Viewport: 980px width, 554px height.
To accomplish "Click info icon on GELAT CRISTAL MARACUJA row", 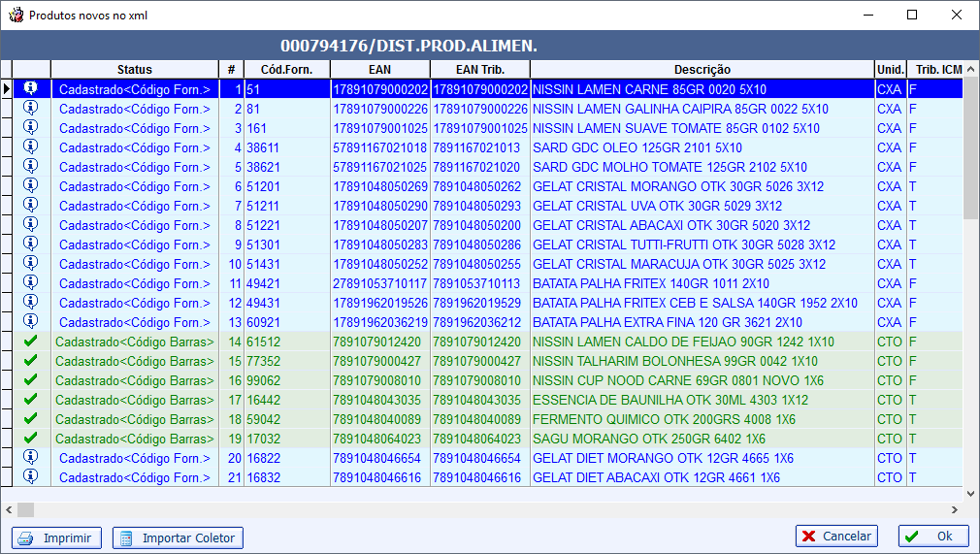I will [x=31, y=263].
